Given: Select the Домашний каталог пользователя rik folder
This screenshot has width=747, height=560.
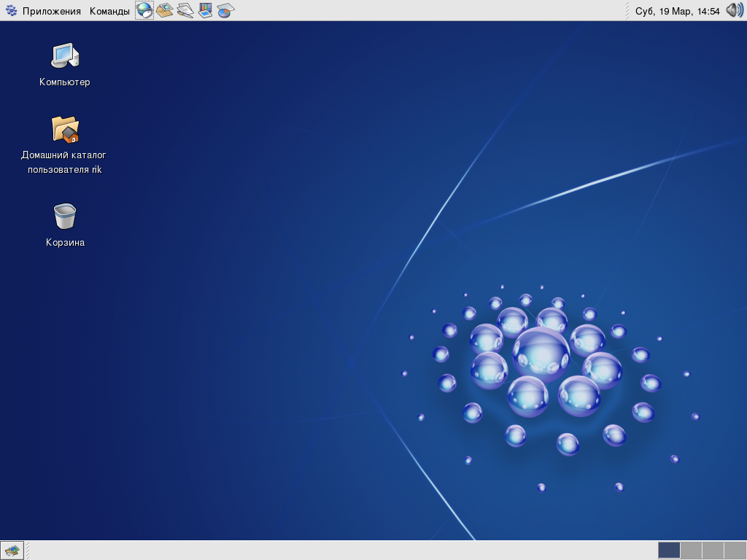Looking at the screenshot, I should point(65,129).
